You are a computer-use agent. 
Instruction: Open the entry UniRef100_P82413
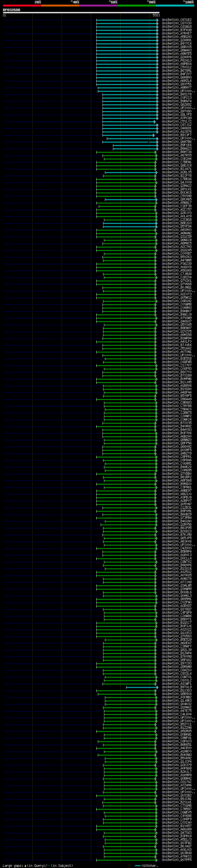(176, 61)
